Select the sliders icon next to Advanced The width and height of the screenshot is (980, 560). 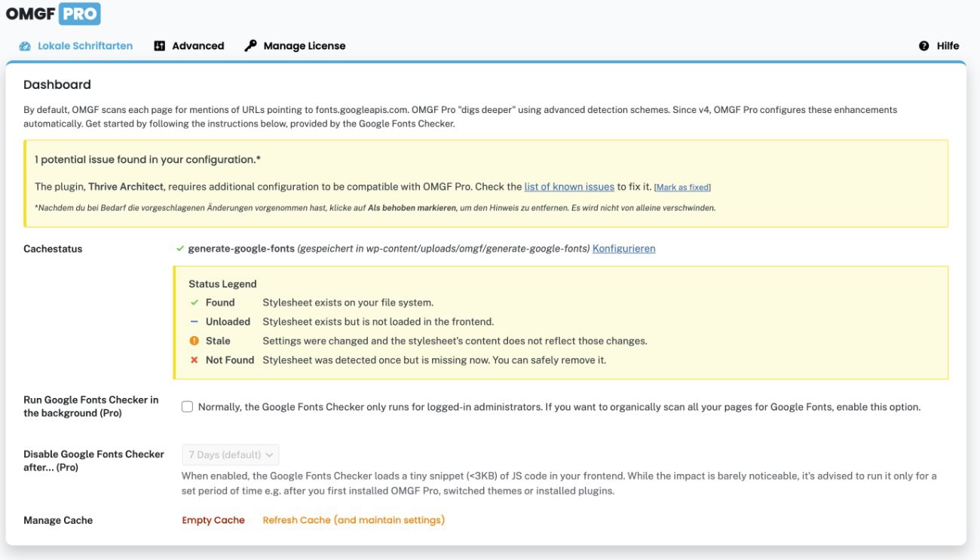click(x=159, y=45)
